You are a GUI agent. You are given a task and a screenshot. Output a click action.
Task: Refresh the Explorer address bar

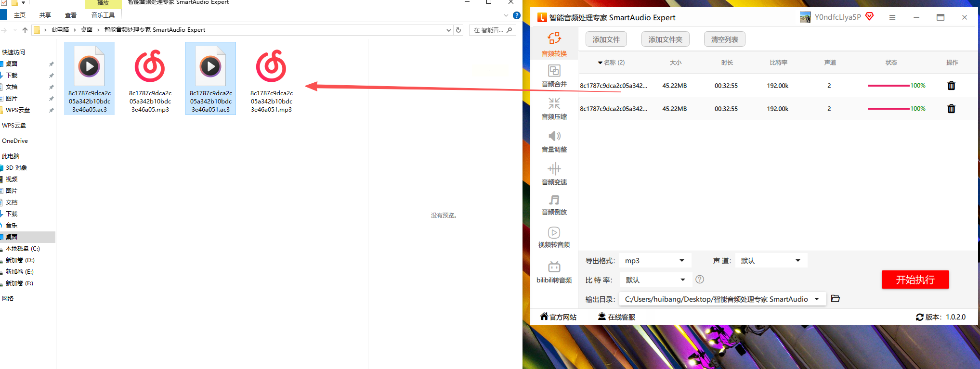tap(458, 30)
